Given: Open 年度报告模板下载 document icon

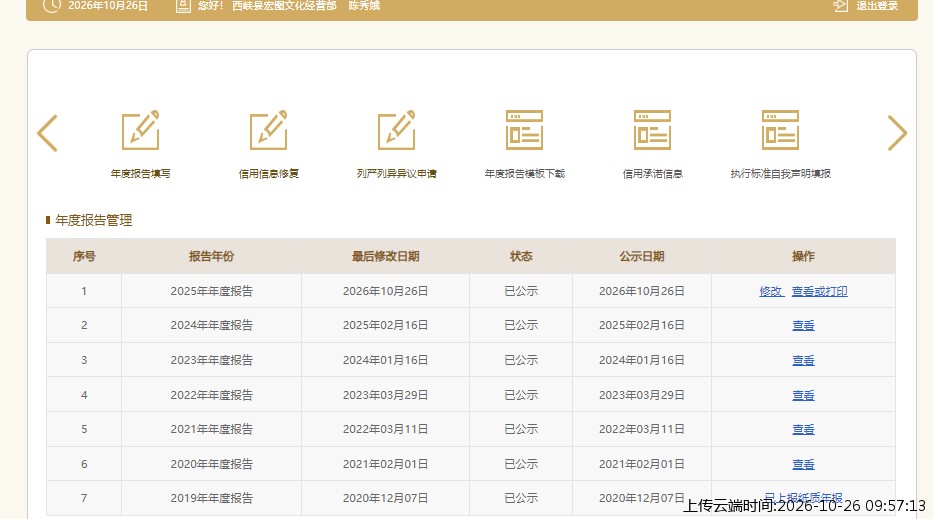Looking at the screenshot, I should [x=524, y=130].
